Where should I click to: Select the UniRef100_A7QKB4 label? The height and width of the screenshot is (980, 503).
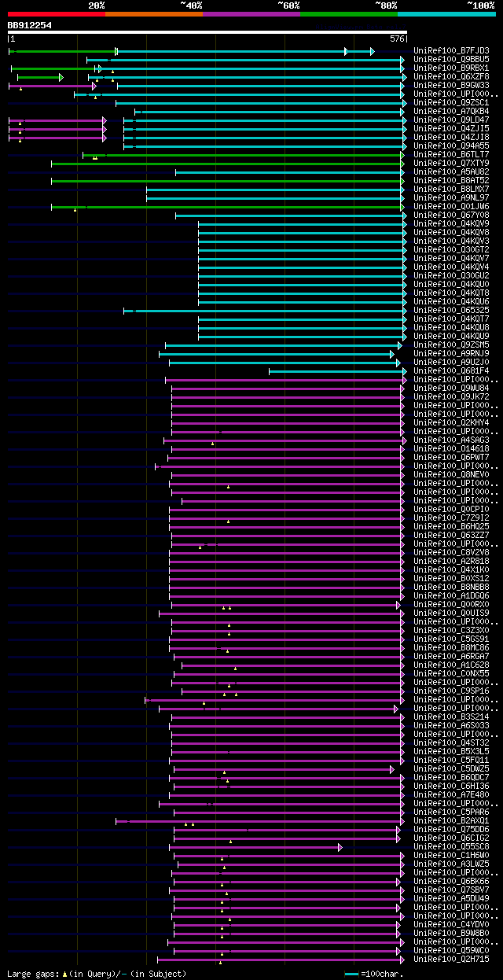pos(451,111)
